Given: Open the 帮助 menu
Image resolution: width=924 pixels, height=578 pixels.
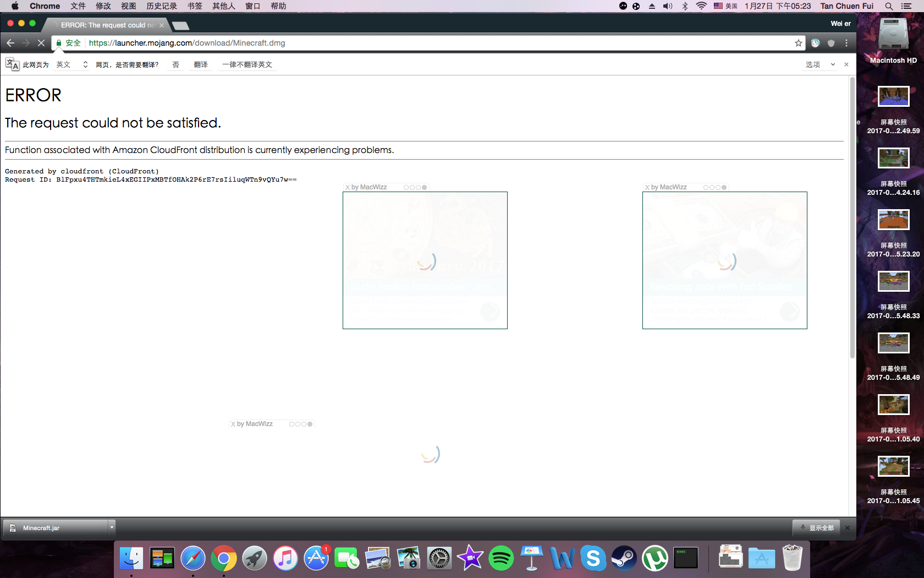Looking at the screenshot, I should point(278,6).
